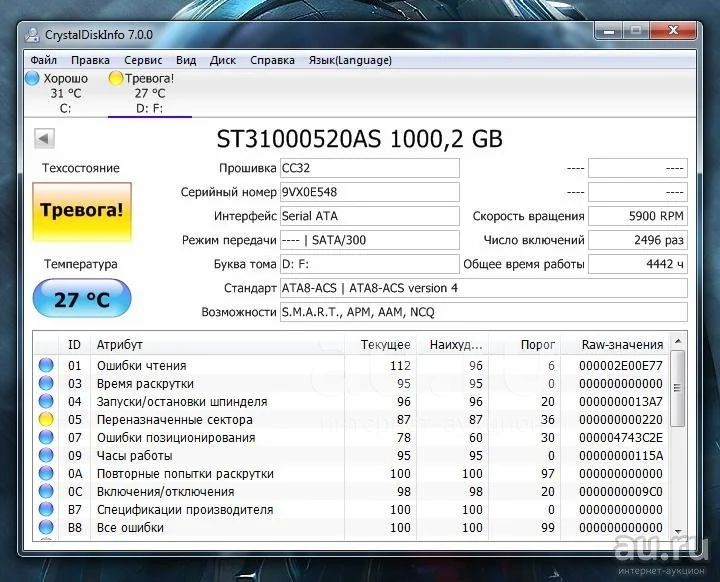Viewport: 720px width, 582px height.
Task: Click raw value 000002E00E77
Action: 621,366
